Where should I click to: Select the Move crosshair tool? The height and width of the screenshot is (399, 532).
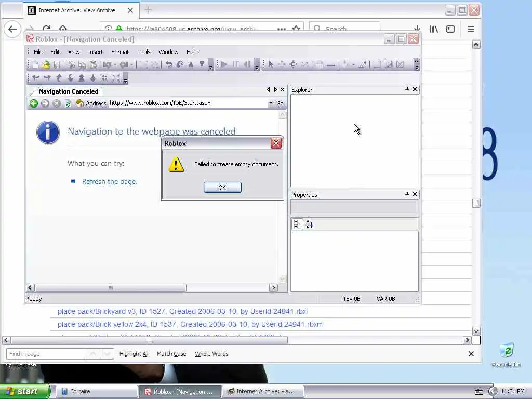282,64
